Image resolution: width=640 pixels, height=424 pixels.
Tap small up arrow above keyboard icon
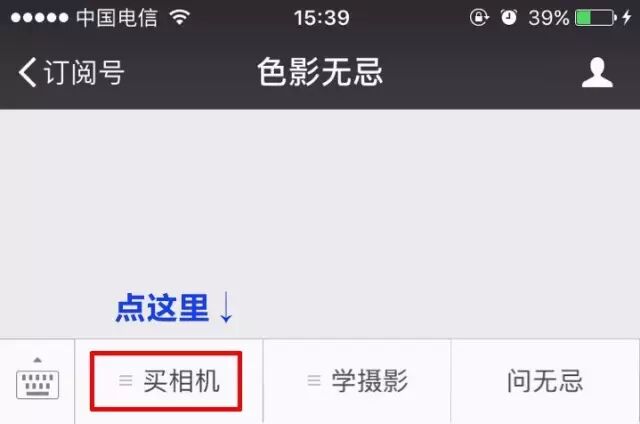tap(38, 360)
